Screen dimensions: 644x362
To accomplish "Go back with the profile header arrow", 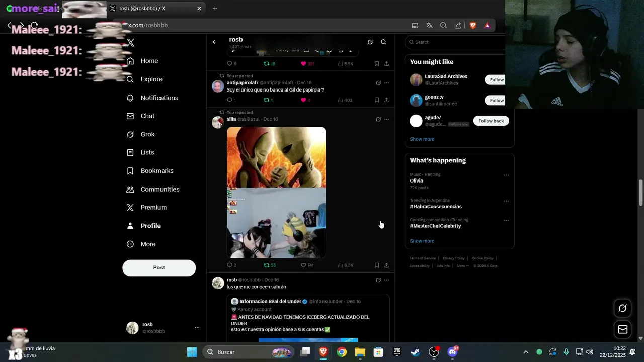I will coord(215,42).
